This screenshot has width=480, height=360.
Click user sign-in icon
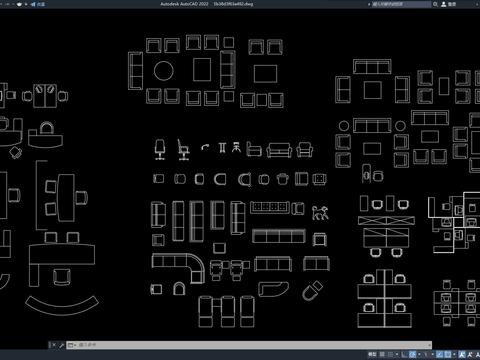coord(444,4)
